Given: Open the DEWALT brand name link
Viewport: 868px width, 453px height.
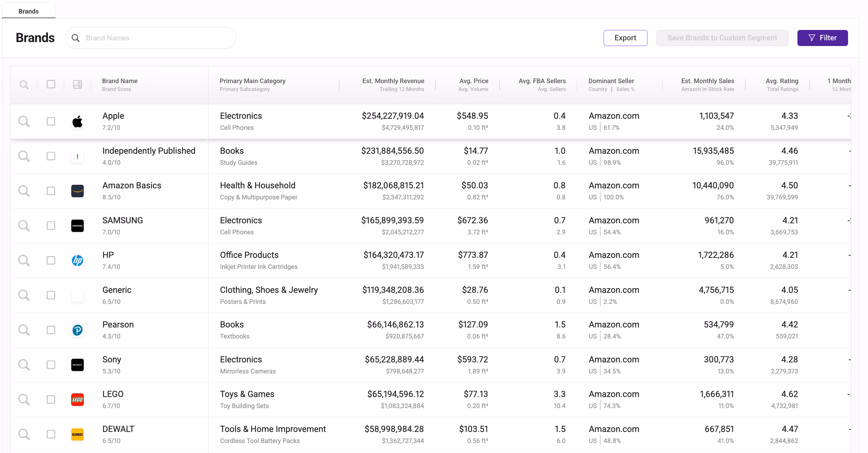Looking at the screenshot, I should [x=118, y=429].
